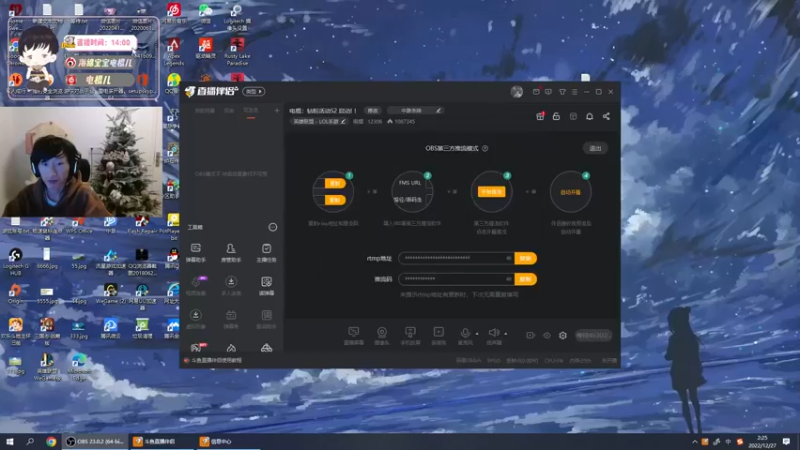Add camera source in bottom toolbar
Viewport: 800px width, 450px height.
[x=382, y=336]
